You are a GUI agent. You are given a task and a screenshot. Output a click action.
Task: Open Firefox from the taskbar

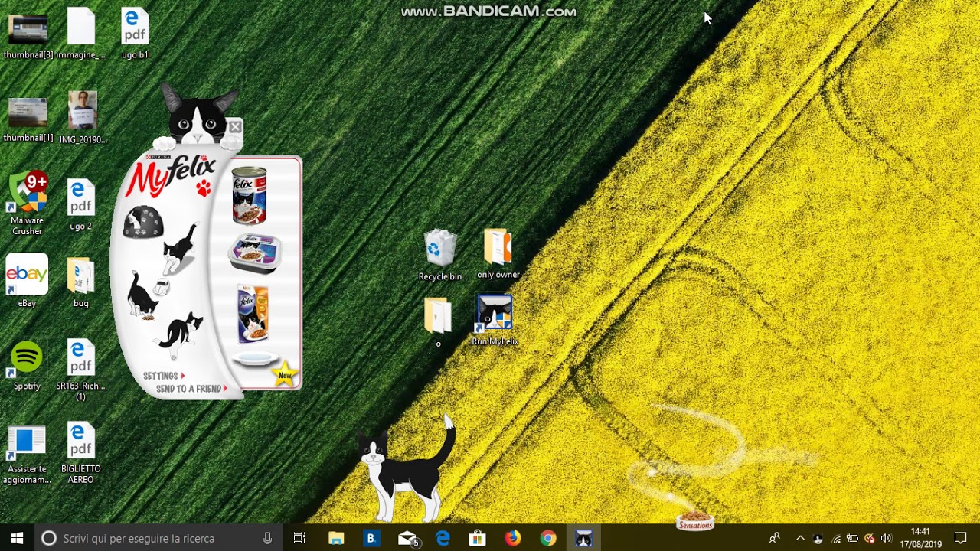pos(512,538)
